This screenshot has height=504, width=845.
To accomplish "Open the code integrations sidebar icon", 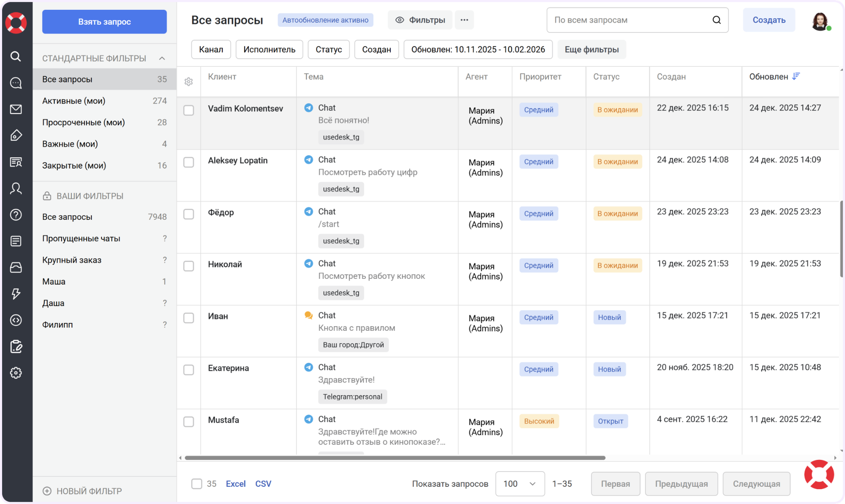I will (x=16, y=320).
